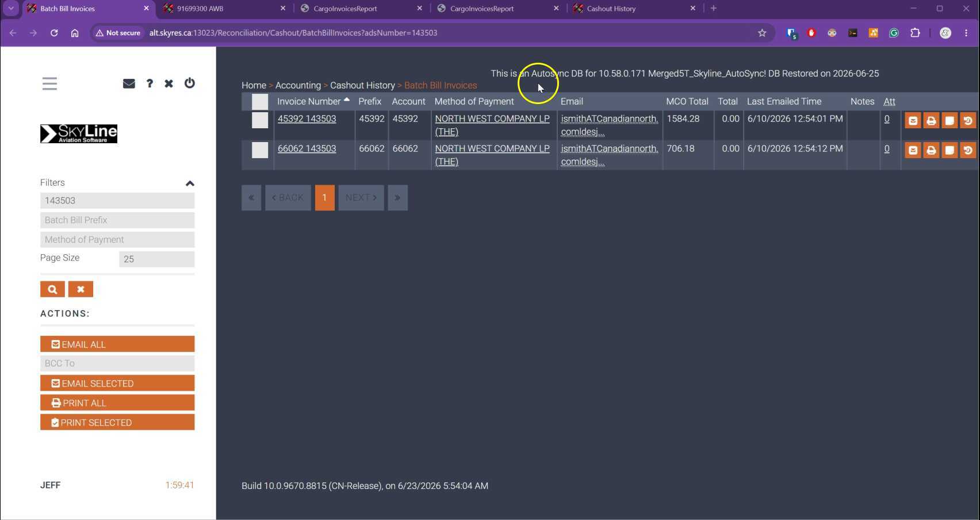980x520 pixels.
Task: Jump to last page with double-right arrow
Action: [397, 198]
